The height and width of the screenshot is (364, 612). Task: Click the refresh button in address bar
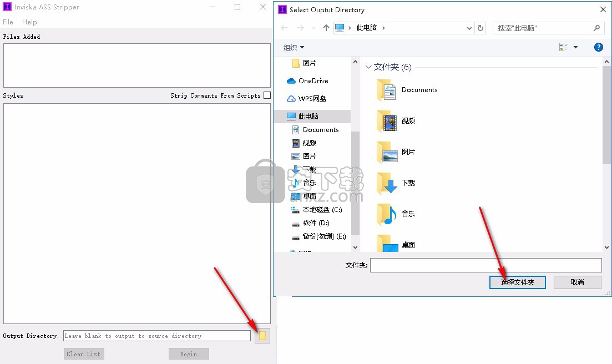pos(481,28)
